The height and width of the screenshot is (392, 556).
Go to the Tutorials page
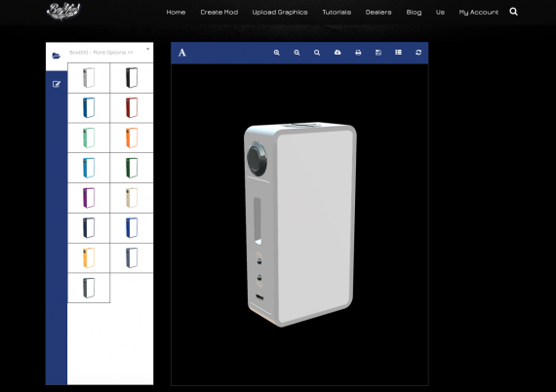337,12
